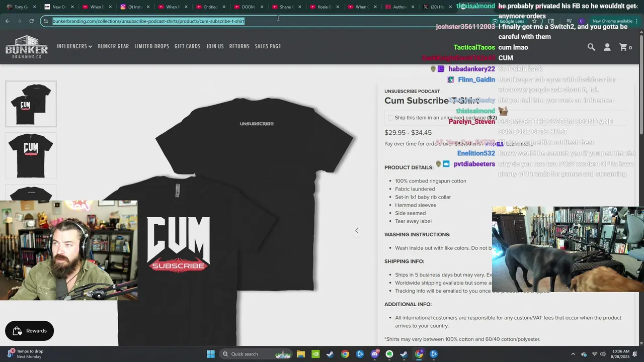Click the Unsubscribe Podcast vendor link
Screen dimensions: 644x362
(412, 92)
